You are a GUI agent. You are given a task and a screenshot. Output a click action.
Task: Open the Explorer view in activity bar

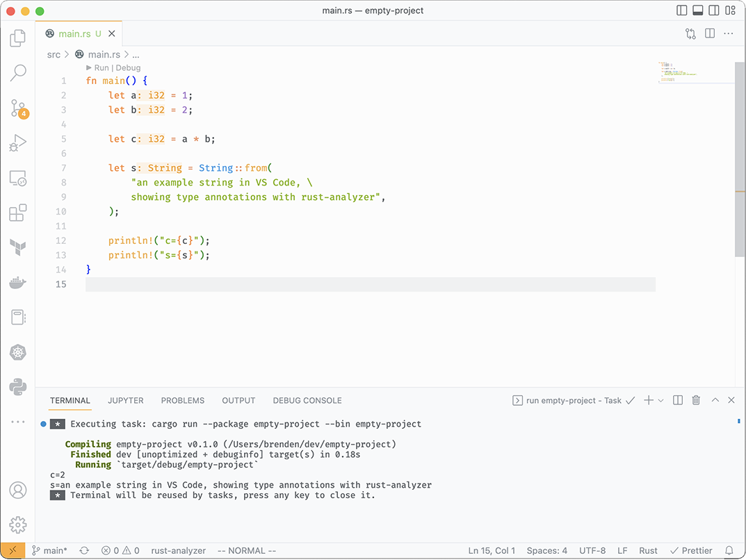pyautogui.click(x=17, y=38)
